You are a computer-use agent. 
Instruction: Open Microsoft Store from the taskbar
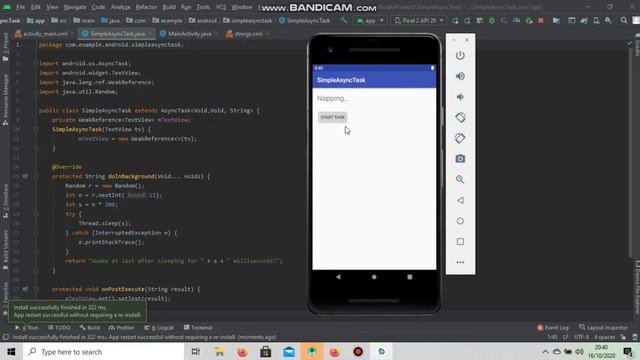(x=266, y=352)
